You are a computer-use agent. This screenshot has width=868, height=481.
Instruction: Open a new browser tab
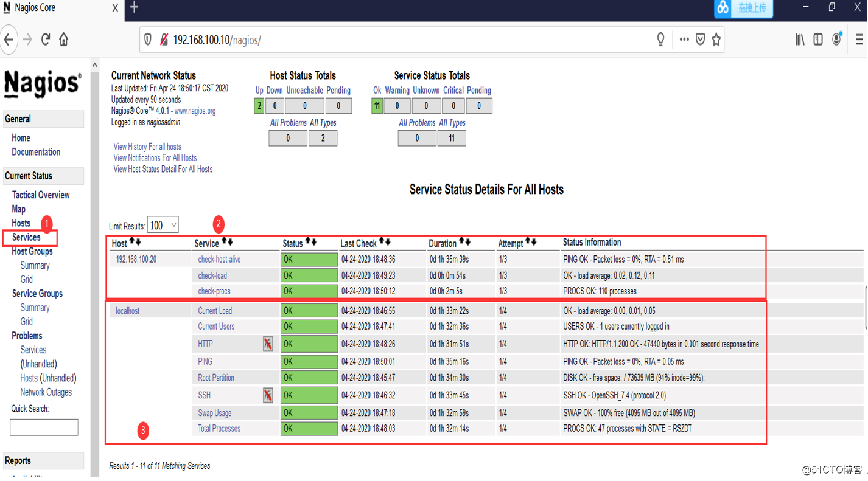click(x=135, y=8)
